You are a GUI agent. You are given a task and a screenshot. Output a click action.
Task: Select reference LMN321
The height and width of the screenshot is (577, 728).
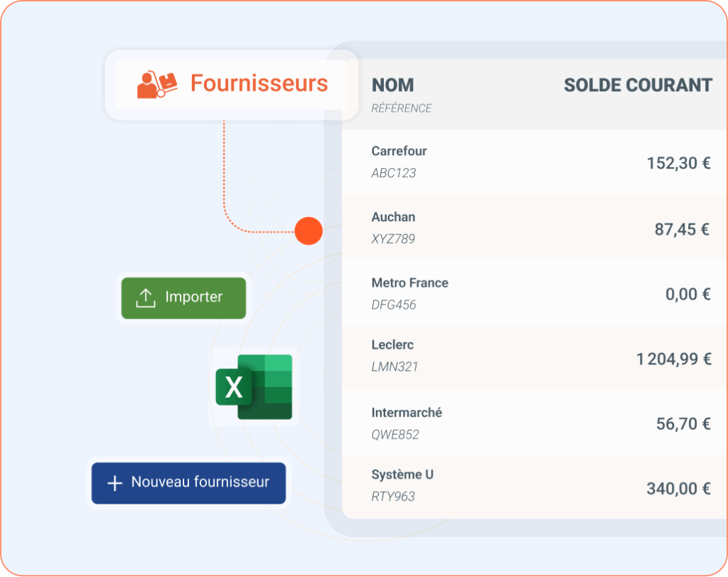(395, 366)
